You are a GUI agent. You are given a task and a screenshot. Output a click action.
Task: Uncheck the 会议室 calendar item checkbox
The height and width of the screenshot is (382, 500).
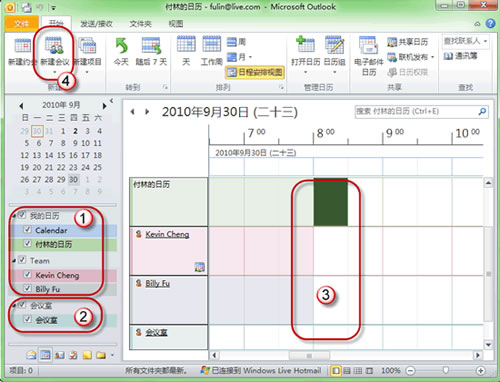coord(28,319)
